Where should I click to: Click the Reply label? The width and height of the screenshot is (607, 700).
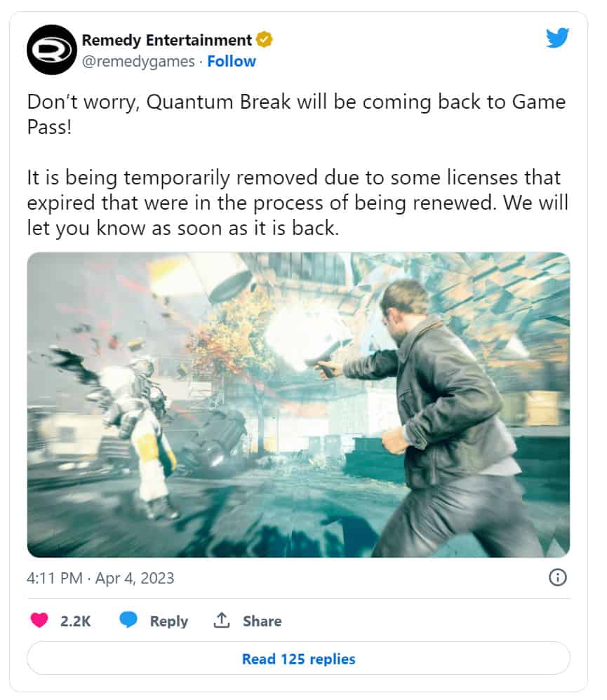(169, 621)
